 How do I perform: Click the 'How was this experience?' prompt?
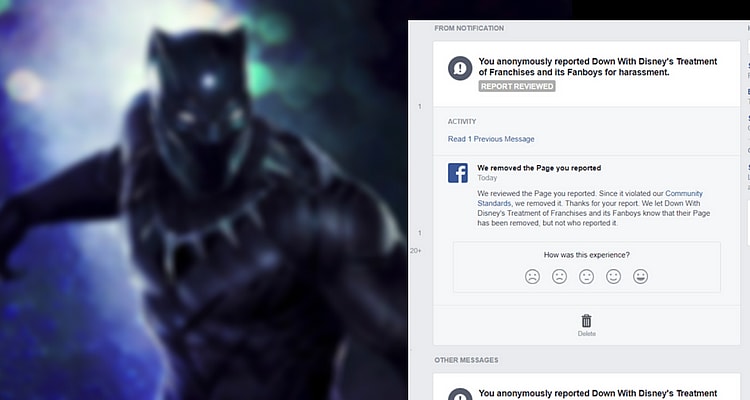coord(587,255)
